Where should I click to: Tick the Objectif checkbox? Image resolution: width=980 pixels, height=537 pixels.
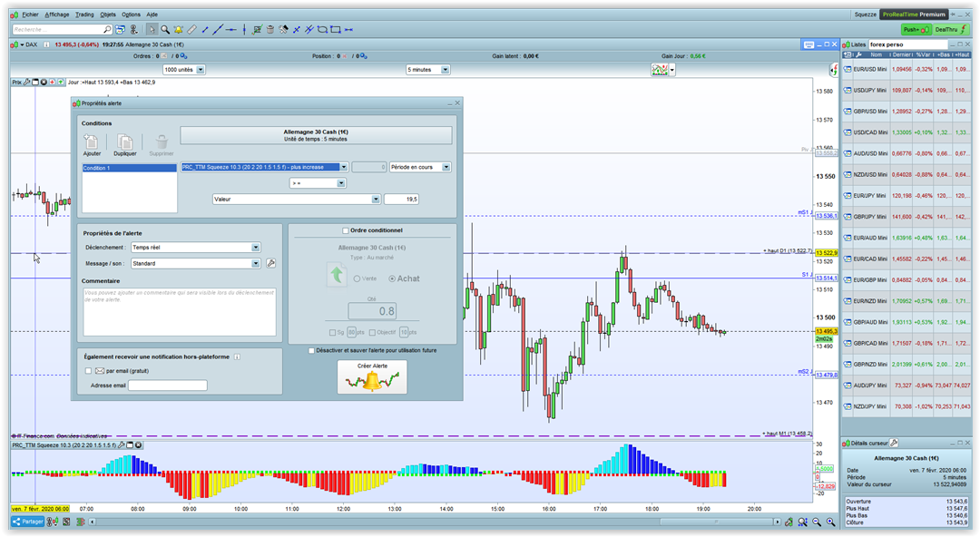372,333
